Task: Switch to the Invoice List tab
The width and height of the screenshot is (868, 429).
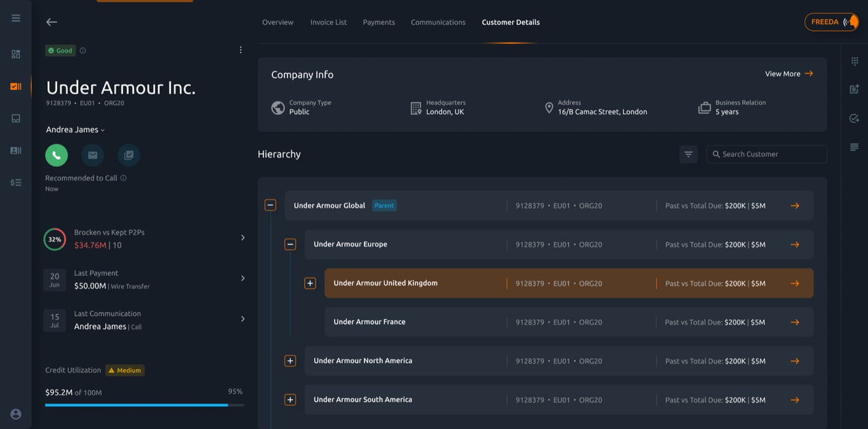Action: click(329, 22)
